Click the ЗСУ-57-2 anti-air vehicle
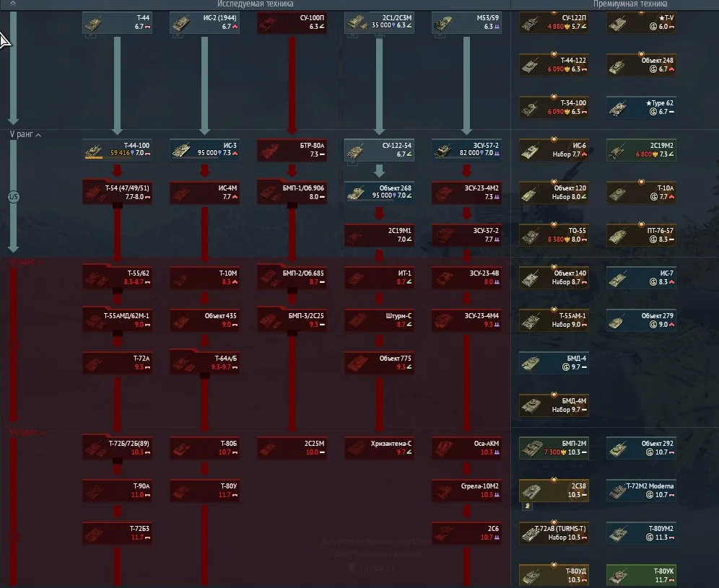The image size is (719, 588). tap(466, 149)
